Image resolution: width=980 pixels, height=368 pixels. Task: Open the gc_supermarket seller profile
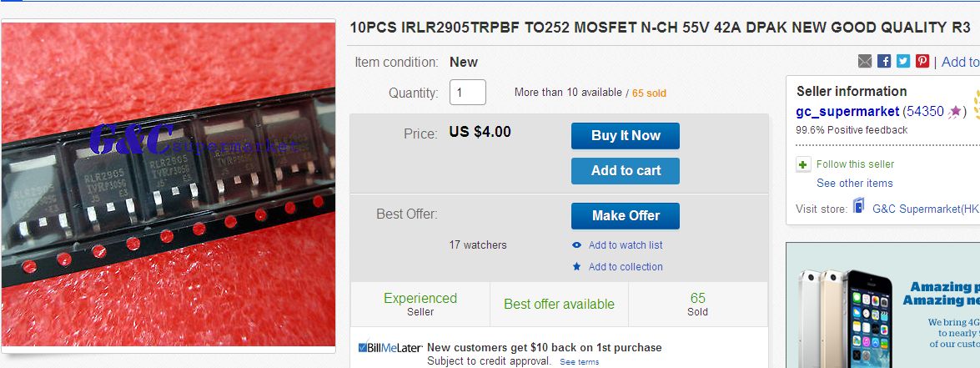tap(847, 111)
